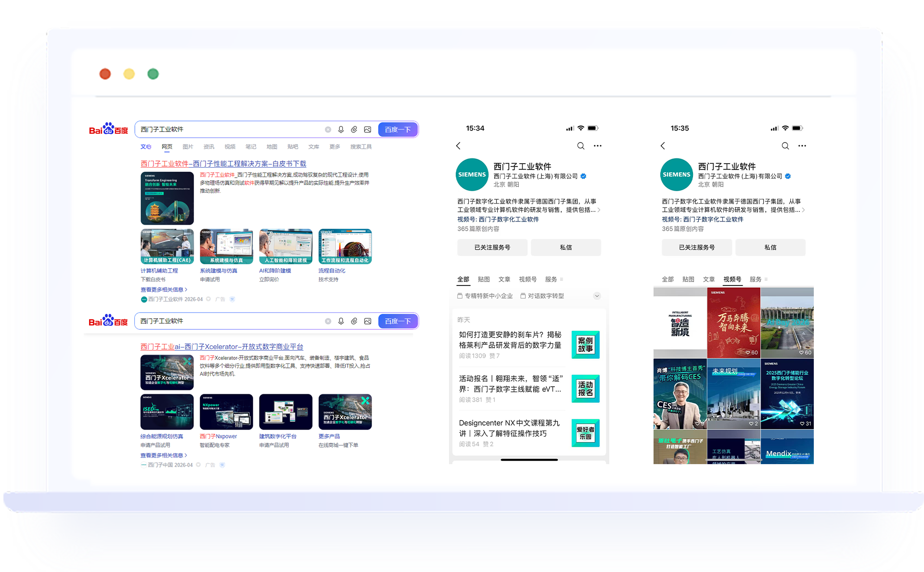Tap the 专精特新中小企业 topic filter
924x572 pixels.
click(485, 296)
